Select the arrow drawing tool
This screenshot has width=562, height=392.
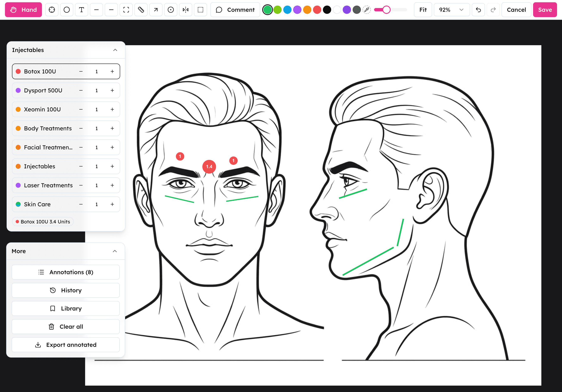(x=156, y=10)
